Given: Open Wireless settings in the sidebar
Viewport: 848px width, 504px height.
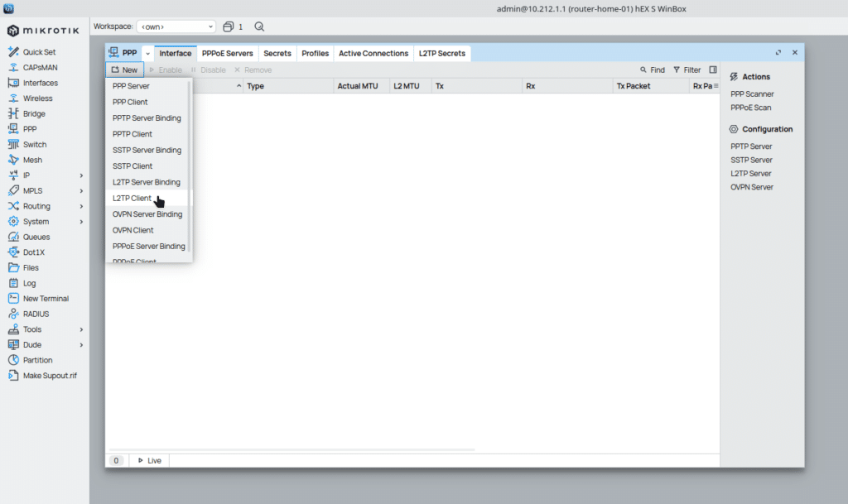Looking at the screenshot, I should click(x=37, y=98).
